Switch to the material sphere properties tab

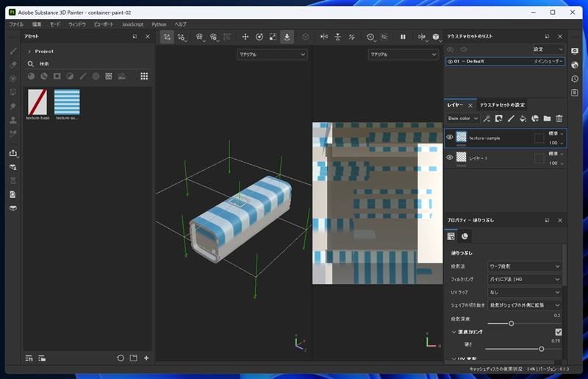pyautogui.click(x=465, y=236)
